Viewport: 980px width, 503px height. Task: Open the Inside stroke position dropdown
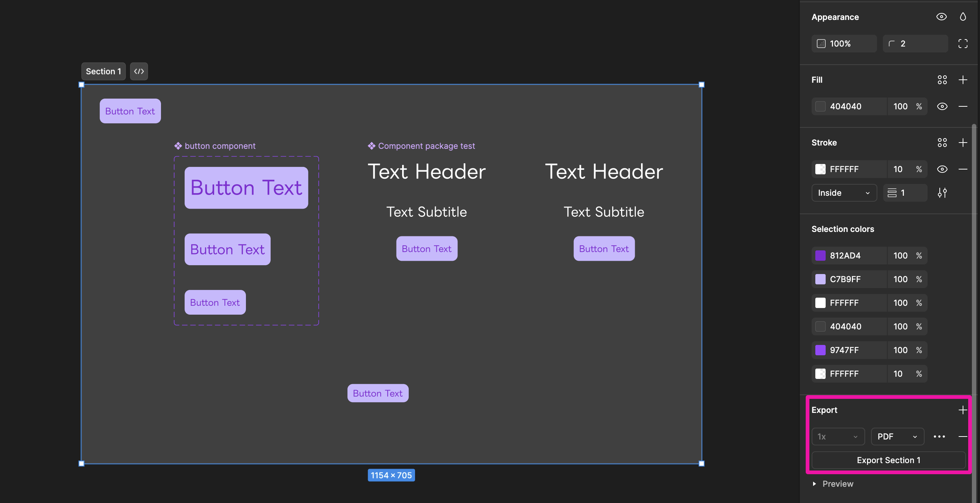tap(843, 193)
